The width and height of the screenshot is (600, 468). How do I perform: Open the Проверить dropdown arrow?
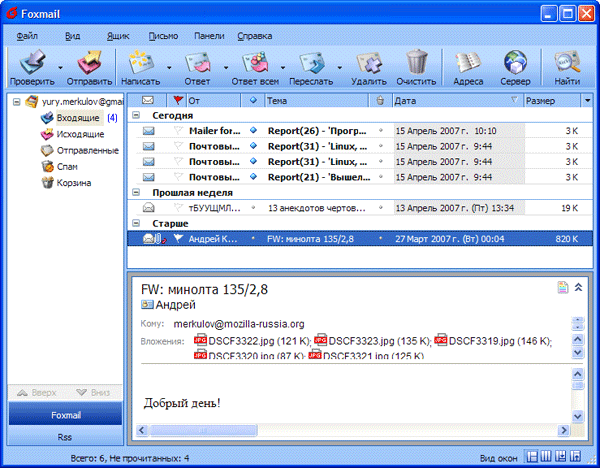pos(60,68)
